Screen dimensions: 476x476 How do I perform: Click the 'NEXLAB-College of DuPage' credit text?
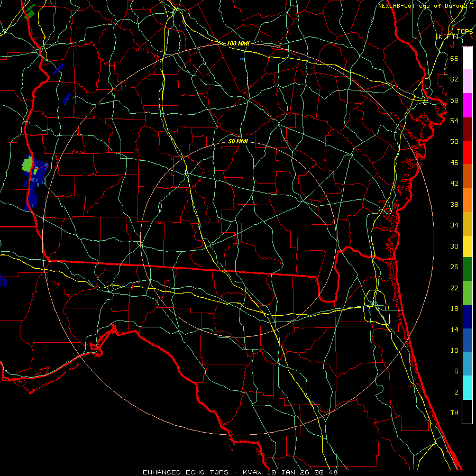point(424,6)
